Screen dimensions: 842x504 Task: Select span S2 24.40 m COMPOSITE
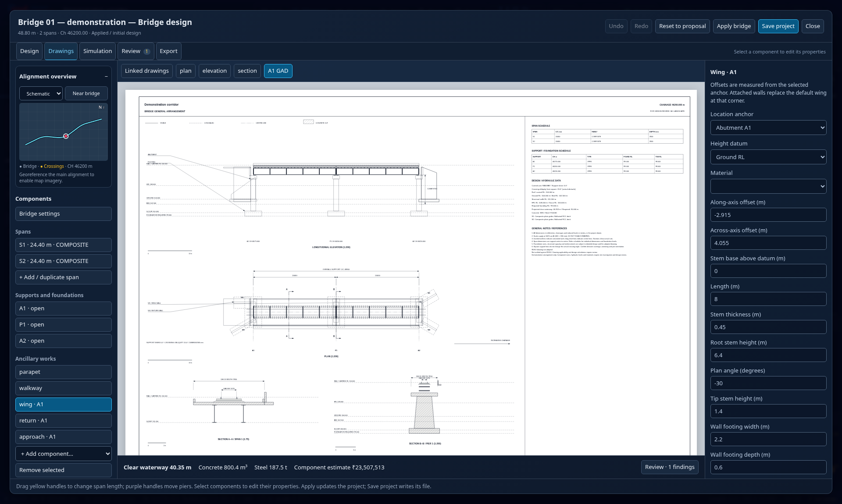click(64, 261)
